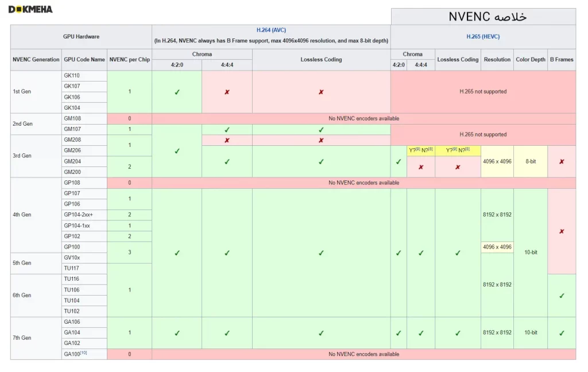Click the GM208 row H.264 4:4:4 red cross
The width and height of the screenshot is (588, 372).
click(x=227, y=140)
